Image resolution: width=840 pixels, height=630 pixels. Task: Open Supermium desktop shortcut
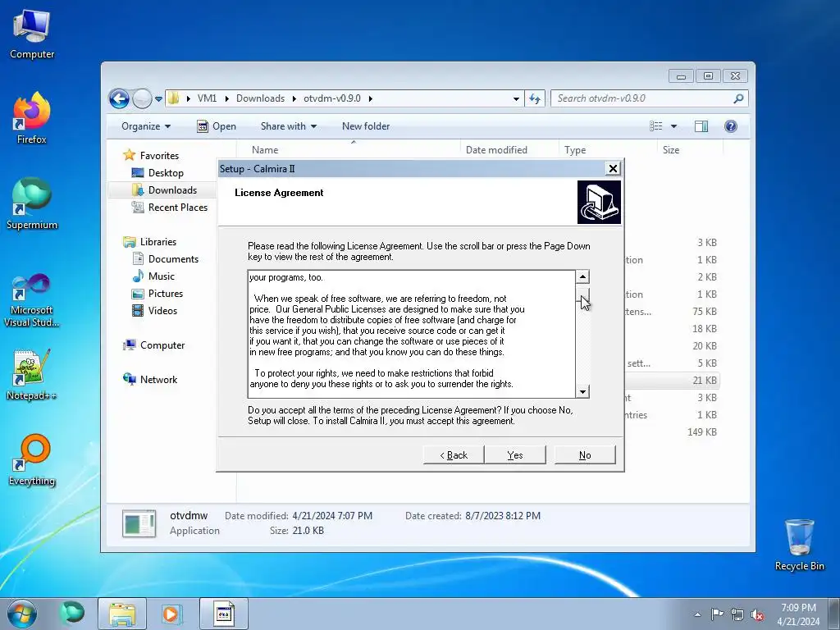[x=32, y=203]
